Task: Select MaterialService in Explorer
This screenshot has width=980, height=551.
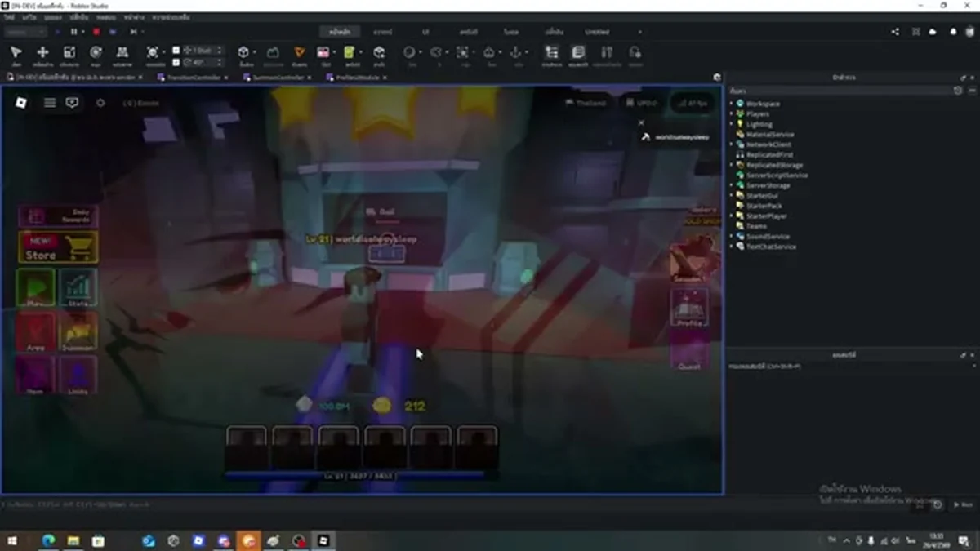Action: (769, 135)
